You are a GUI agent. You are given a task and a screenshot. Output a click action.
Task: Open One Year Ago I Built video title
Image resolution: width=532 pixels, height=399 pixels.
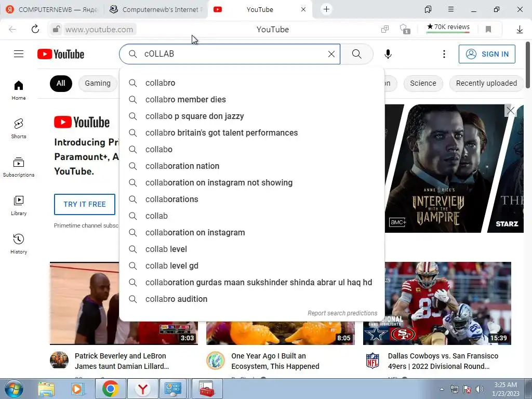pos(275,361)
